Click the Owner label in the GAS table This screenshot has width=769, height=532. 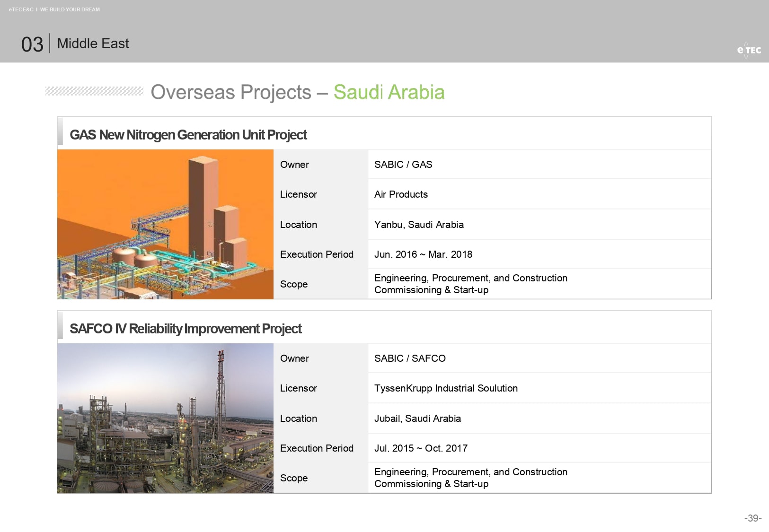pyautogui.click(x=294, y=165)
